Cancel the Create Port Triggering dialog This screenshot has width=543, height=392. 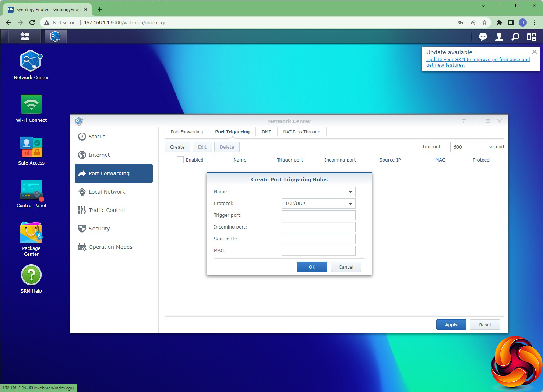(x=346, y=267)
